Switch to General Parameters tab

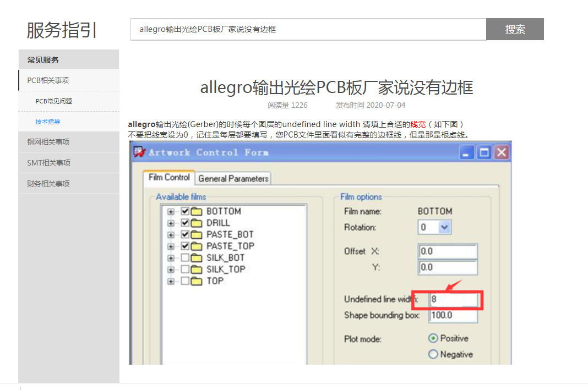[x=233, y=178]
